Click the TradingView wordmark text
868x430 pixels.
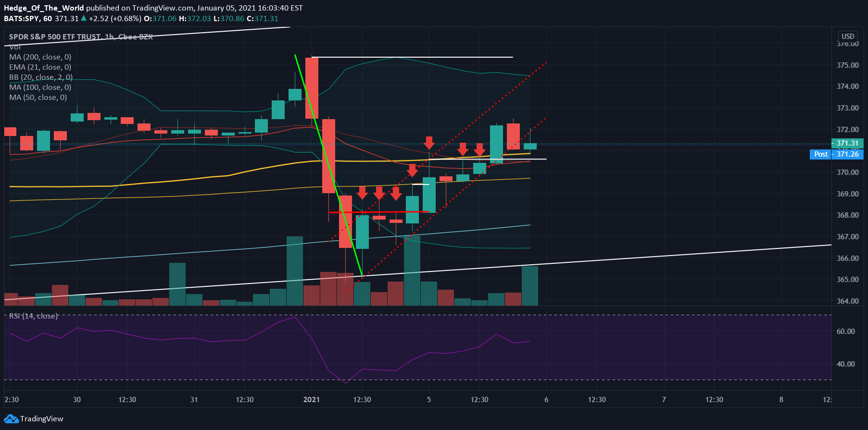click(42, 419)
